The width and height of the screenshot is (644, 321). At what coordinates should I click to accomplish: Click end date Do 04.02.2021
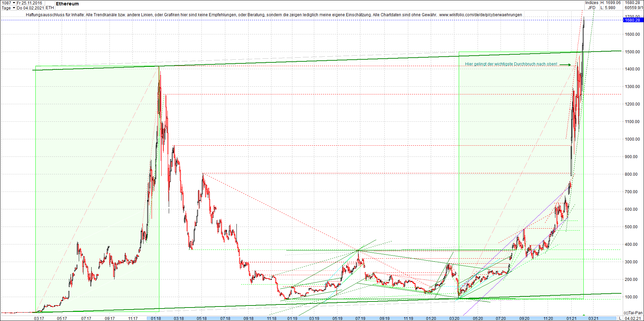click(x=31, y=8)
